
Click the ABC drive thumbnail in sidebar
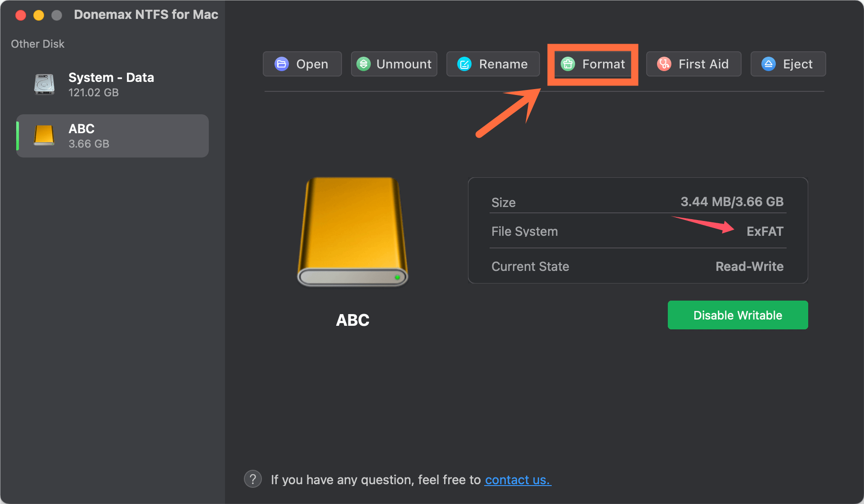(x=44, y=135)
